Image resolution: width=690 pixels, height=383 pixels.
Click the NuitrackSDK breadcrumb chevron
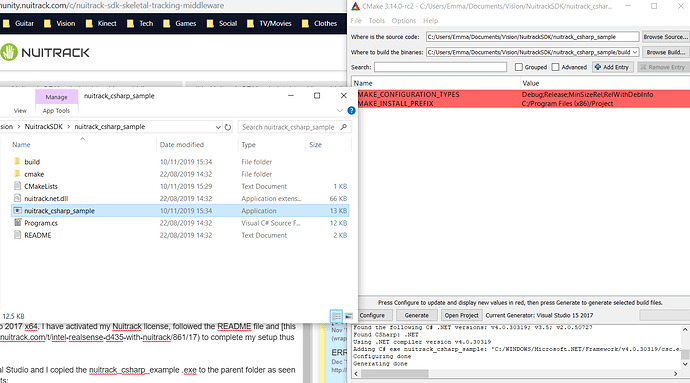pyautogui.click(x=69, y=127)
